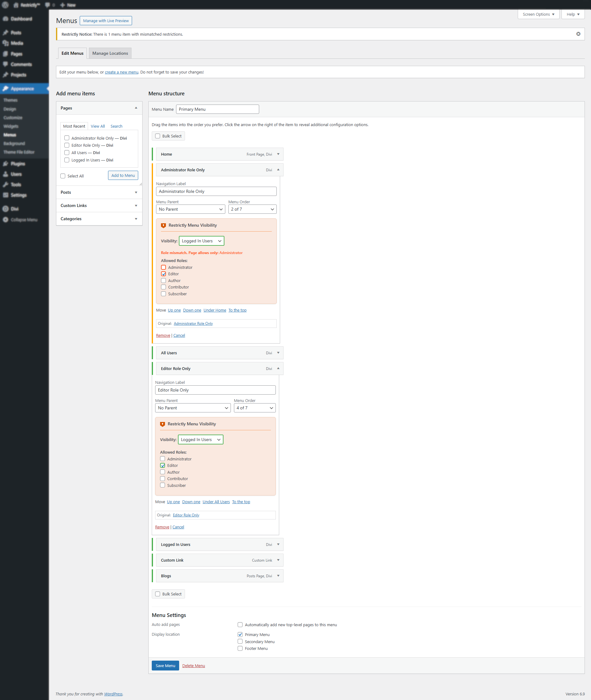
Task: Click the Collapse Menu icon
Action: click(x=5, y=220)
